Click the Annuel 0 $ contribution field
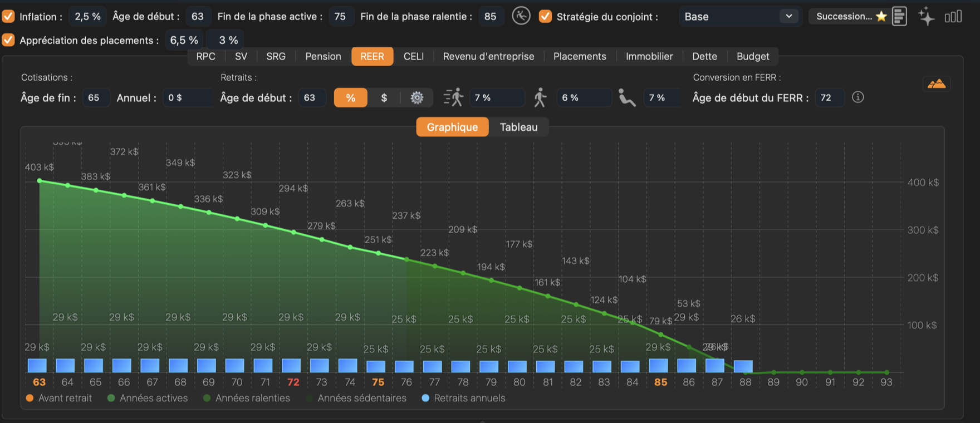This screenshot has height=423, width=980. pyautogui.click(x=188, y=97)
